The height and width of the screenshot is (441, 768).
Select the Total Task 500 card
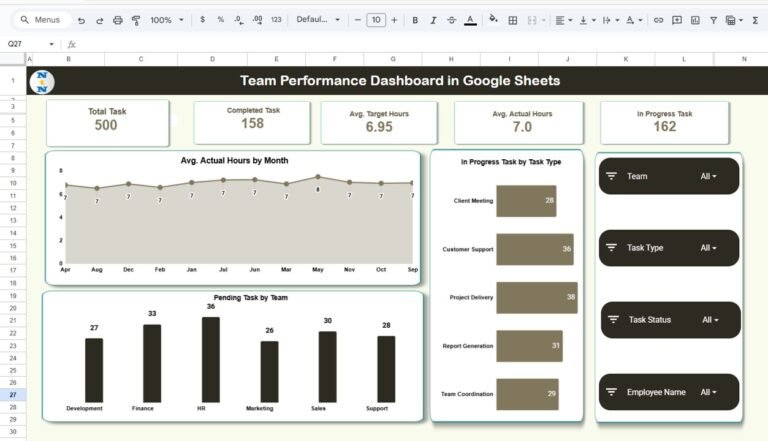tap(108, 123)
